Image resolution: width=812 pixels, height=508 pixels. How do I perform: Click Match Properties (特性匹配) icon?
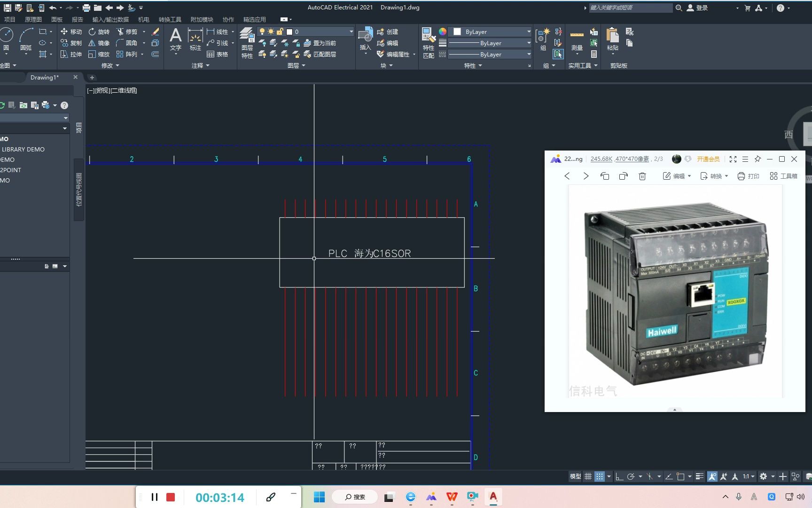pyautogui.click(x=428, y=43)
